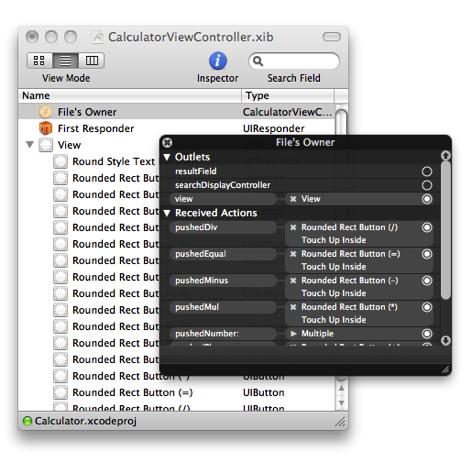Select the First Responder row
The image size is (472, 474).
tap(177, 128)
